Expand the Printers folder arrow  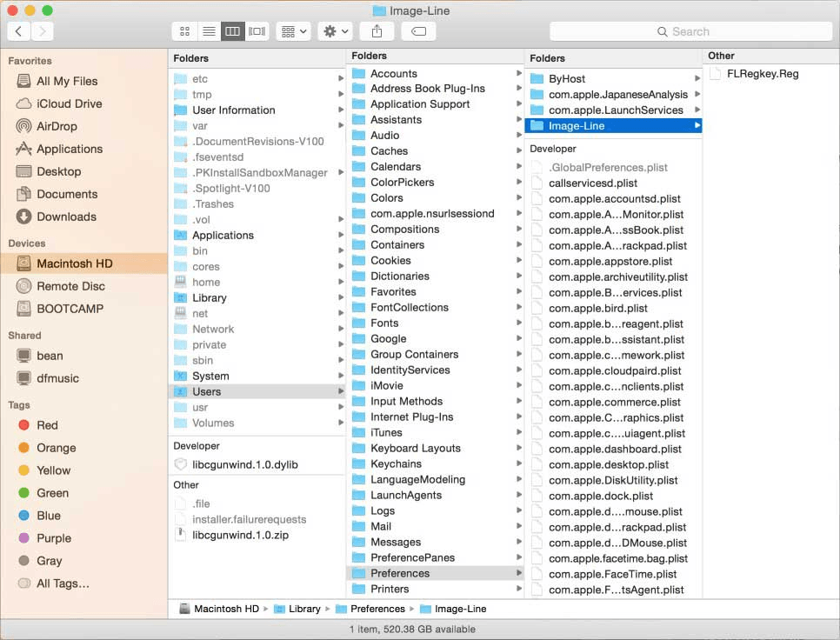click(518, 589)
